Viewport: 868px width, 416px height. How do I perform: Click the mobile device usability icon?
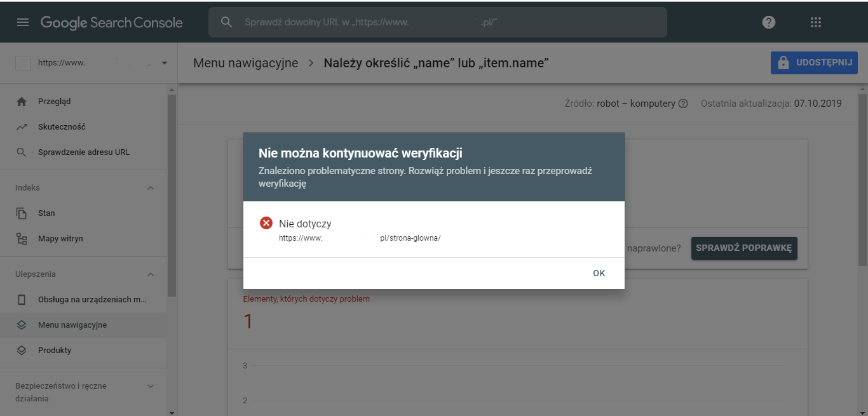point(22,300)
